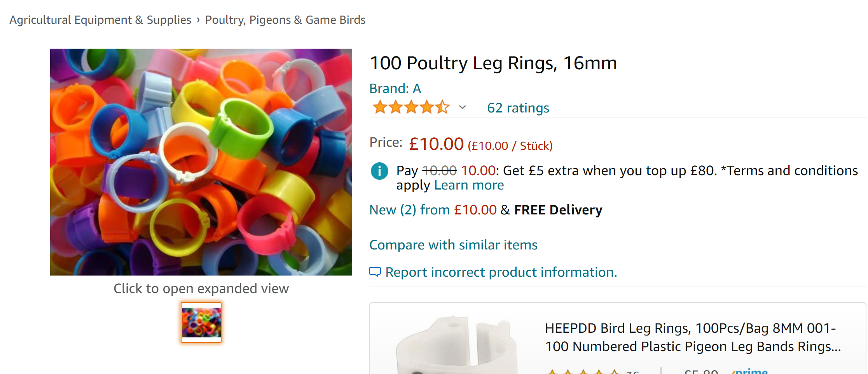
Task: Click the speech bubble report icon
Action: (375, 272)
